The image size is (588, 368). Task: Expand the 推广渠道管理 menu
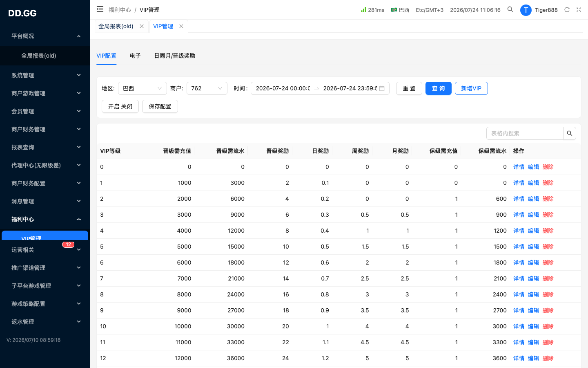point(45,268)
